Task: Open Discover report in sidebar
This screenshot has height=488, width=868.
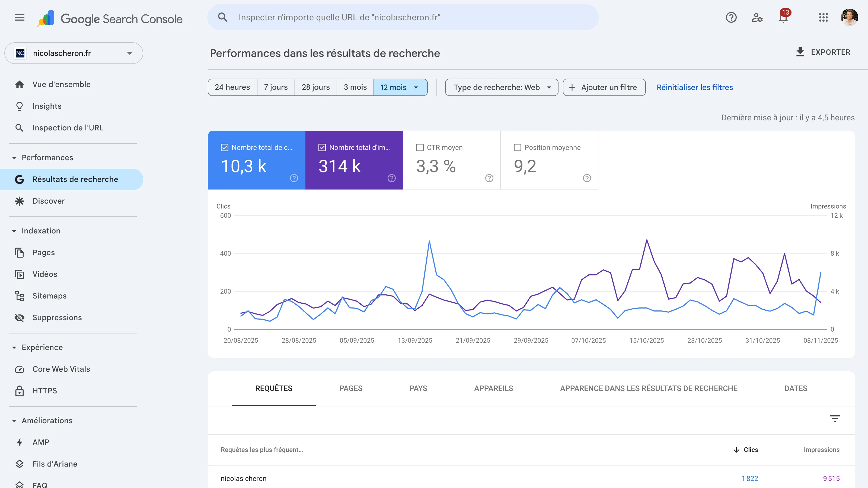Action: click(x=49, y=201)
